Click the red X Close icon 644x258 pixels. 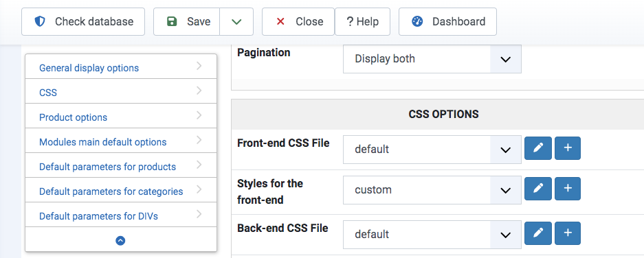(x=280, y=21)
